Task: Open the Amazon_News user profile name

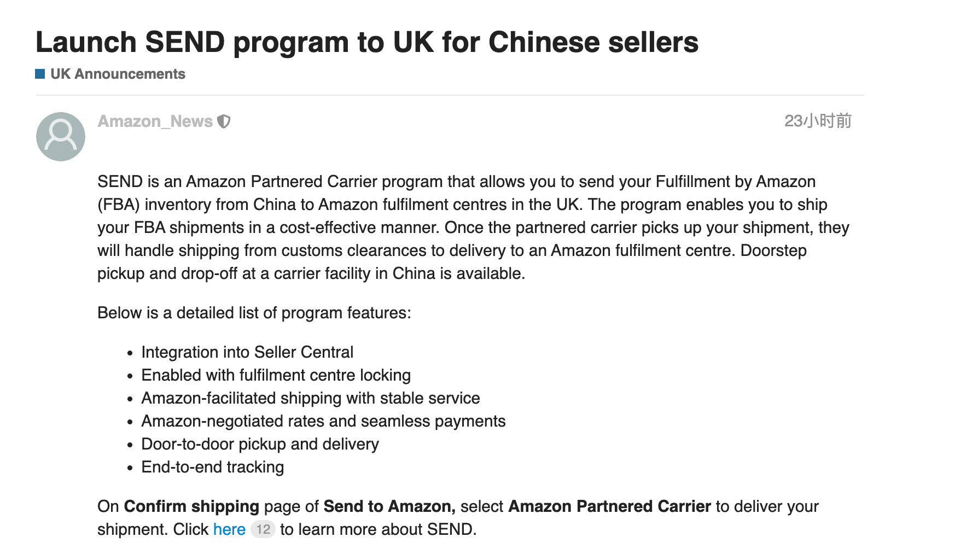Action: pyautogui.click(x=155, y=121)
